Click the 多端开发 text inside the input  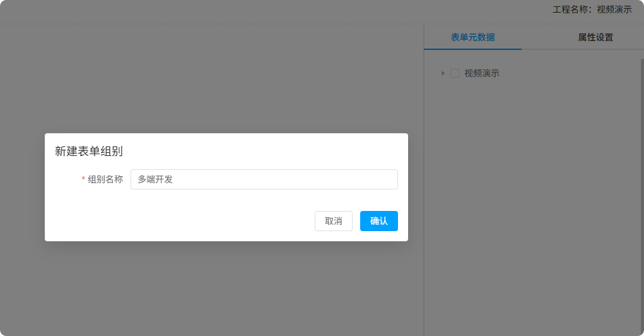tap(155, 179)
